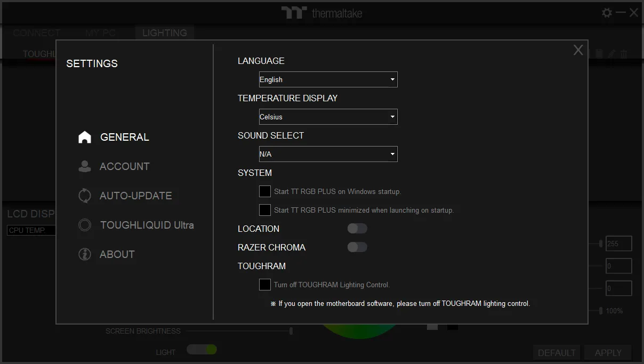
Task: Open the TEMPERATURE DISPLAY dropdown showing Celsius
Action: coord(328,117)
